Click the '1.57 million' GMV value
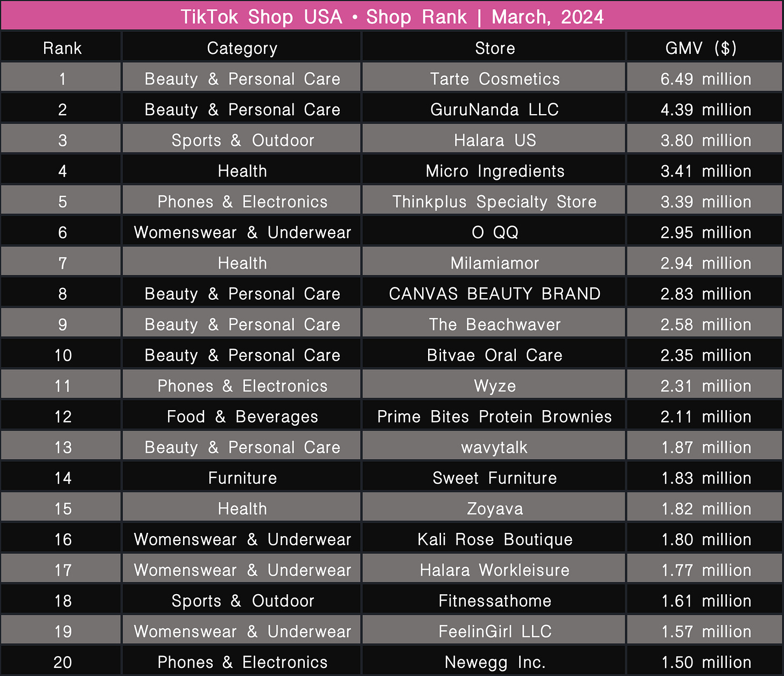This screenshot has height=676, width=784. [x=706, y=631]
